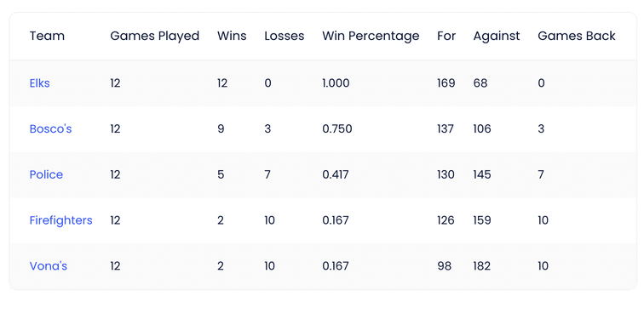Click the For column header
The width and height of the screenshot is (644, 313).
[x=446, y=36]
